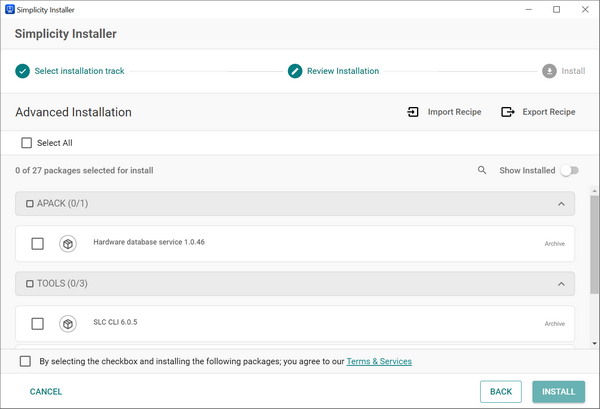Click the APACK (0/1) header label
Image resolution: width=600 pixels, height=409 pixels.
(62, 204)
